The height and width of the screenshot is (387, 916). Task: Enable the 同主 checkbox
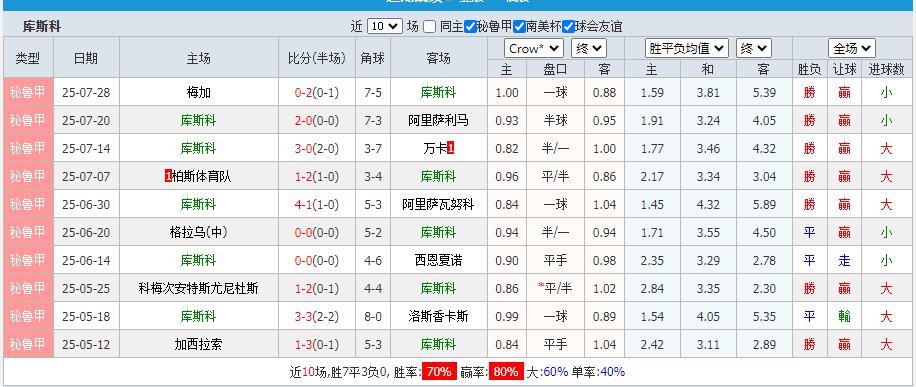429,26
